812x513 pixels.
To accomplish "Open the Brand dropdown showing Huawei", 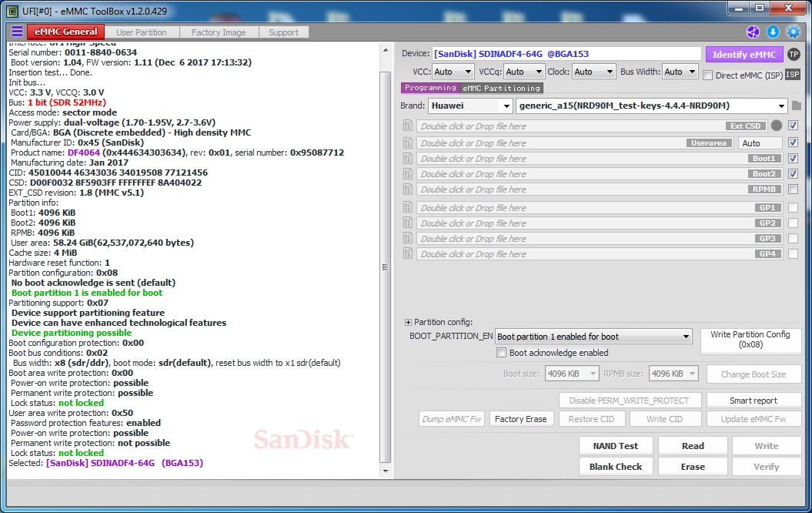I will pos(470,106).
